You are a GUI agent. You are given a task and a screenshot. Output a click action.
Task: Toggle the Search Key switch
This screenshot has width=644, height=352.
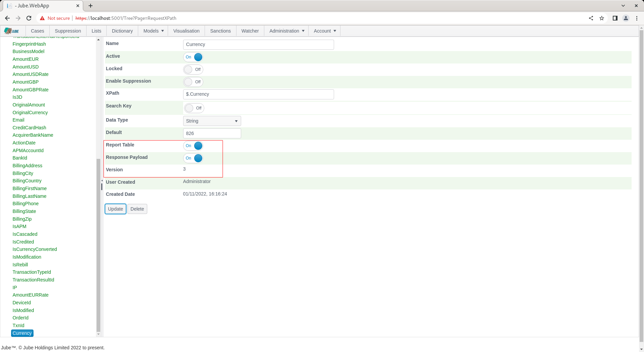[x=194, y=108]
